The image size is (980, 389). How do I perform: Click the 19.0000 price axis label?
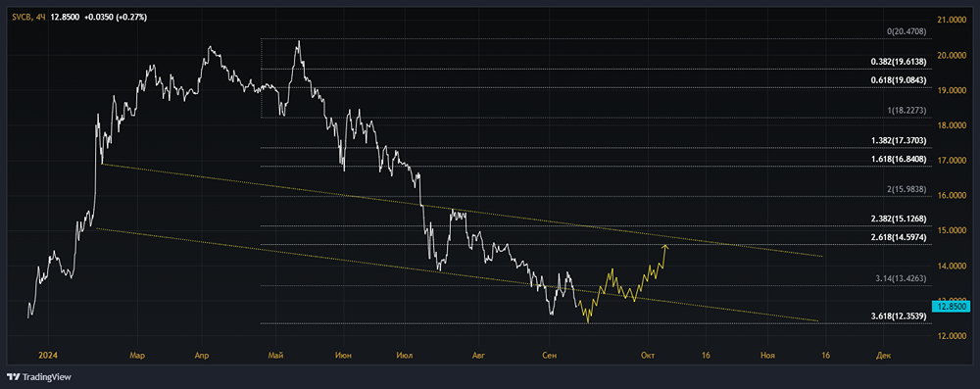click(x=953, y=90)
